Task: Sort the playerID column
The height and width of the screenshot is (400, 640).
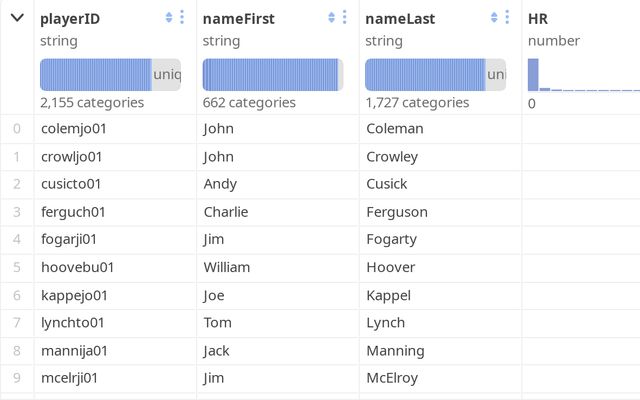Action: (x=169, y=18)
